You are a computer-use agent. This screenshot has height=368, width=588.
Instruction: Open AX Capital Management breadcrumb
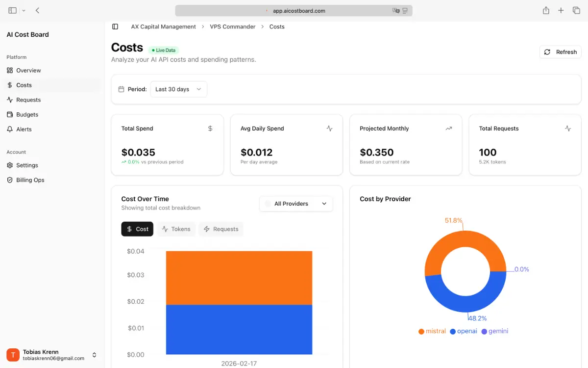163,26
